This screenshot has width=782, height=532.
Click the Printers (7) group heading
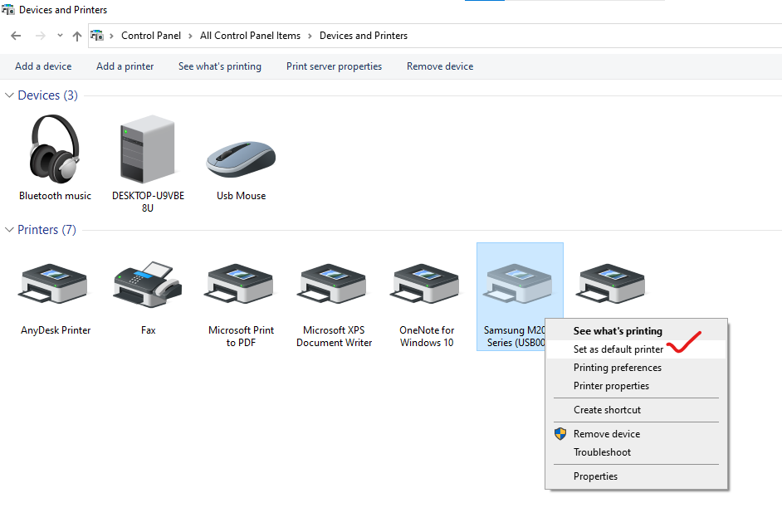coord(46,230)
